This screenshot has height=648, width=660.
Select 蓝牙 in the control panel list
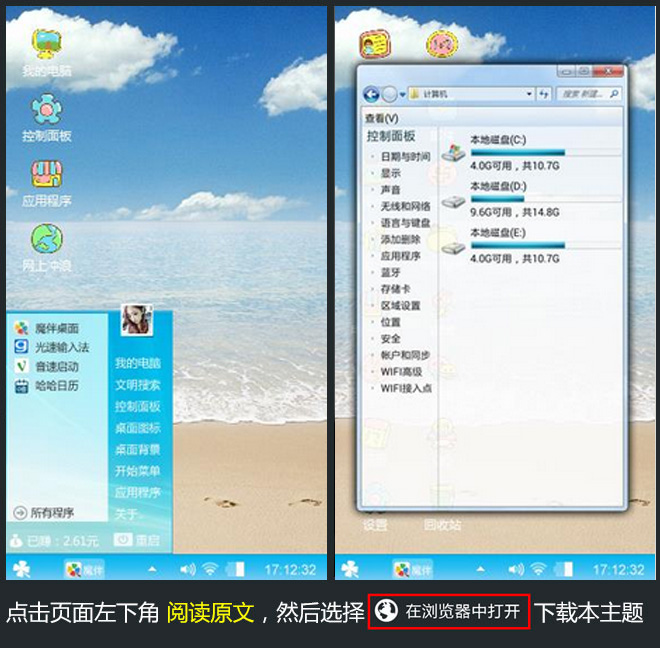[390, 272]
